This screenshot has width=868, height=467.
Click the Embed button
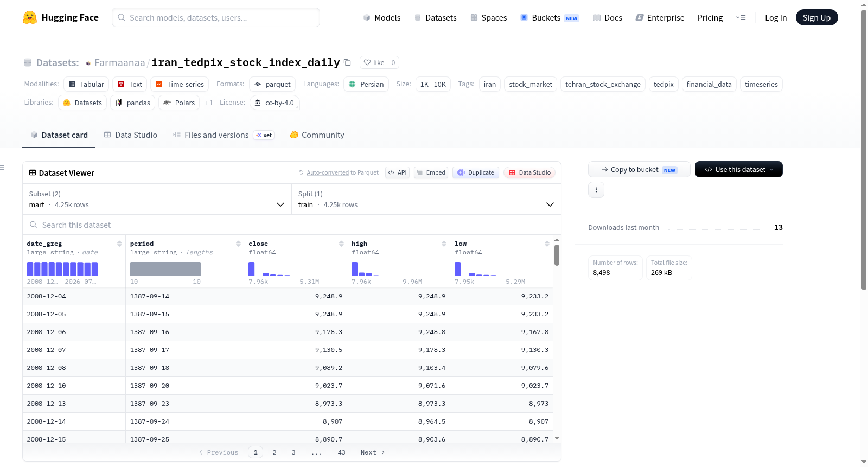tap(431, 172)
